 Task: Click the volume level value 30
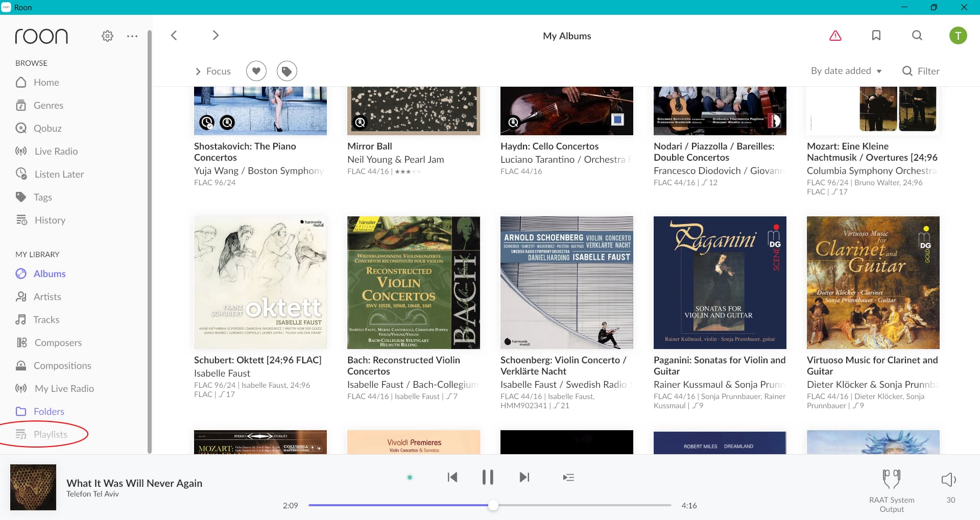pos(950,500)
